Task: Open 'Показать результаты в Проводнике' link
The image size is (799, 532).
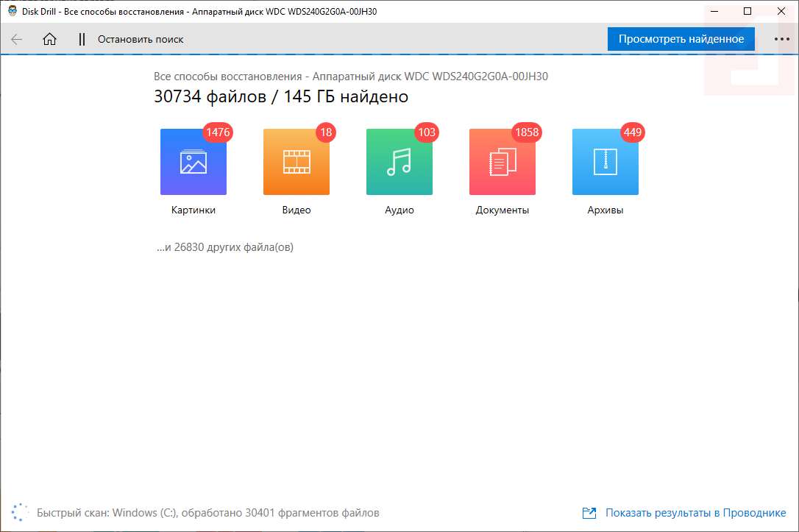Action: click(x=695, y=513)
